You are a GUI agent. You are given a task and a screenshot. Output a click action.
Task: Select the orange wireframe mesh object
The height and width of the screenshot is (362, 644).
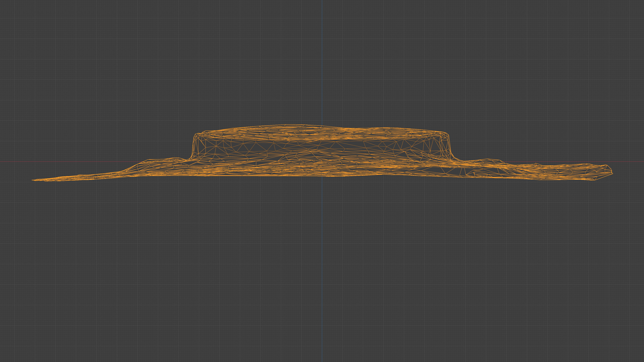tap(322, 153)
